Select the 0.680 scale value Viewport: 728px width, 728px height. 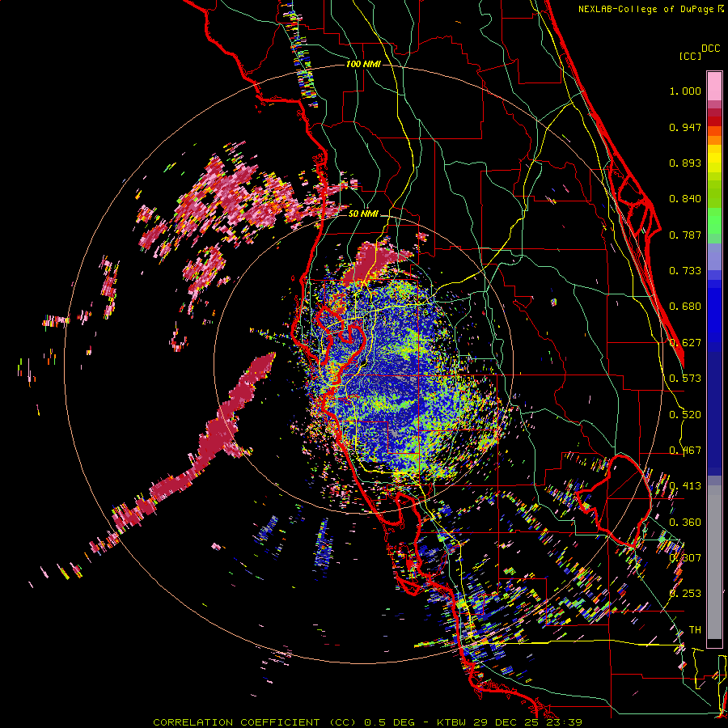685,307
